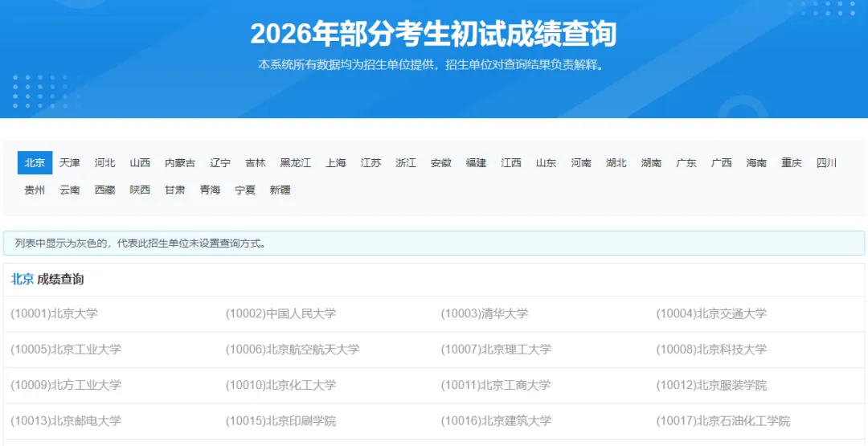Screen dimensions: 868x446
Task: Open score lookup for (10001)北京大学
Action: (55, 313)
